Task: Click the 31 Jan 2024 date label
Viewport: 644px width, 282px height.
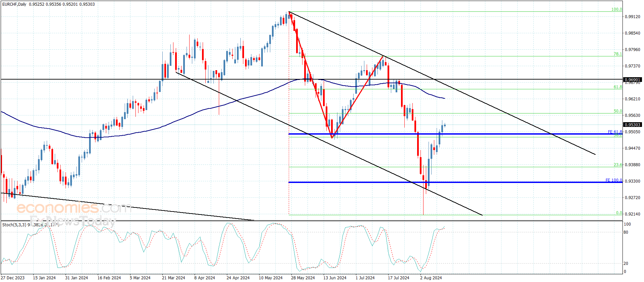Action: coord(77,278)
